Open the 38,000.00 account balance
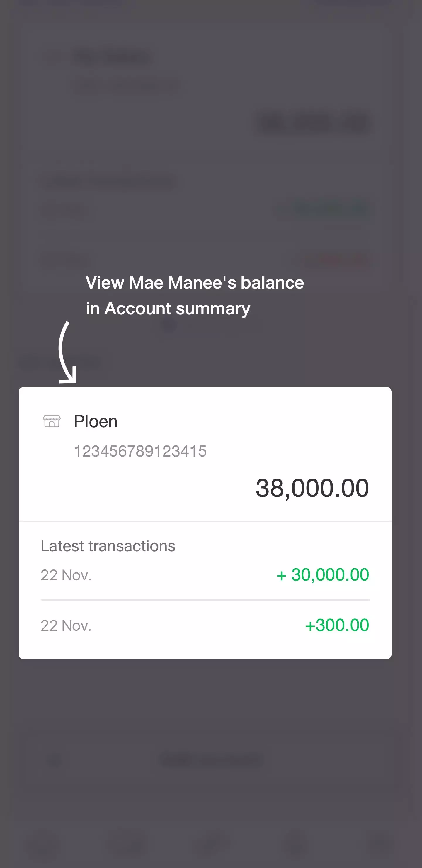Image resolution: width=422 pixels, height=868 pixels. [x=312, y=488]
